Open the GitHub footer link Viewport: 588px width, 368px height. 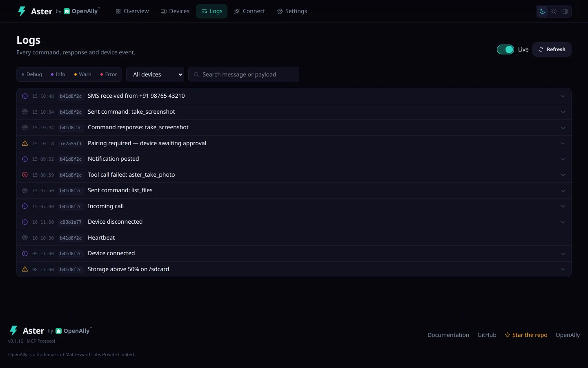click(x=487, y=335)
